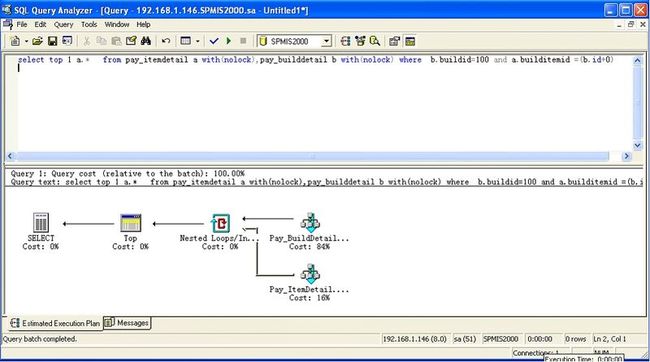
Task: Click the 'Query batch completed.' status text
Action: click(x=40, y=339)
